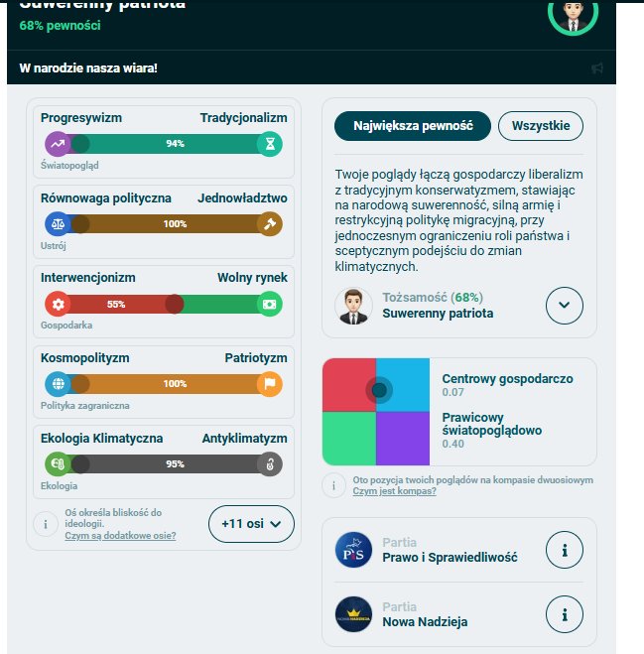Click the orange Patriotyzm flag icon
Viewport: 644px width, 654px height.
click(x=270, y=384)
